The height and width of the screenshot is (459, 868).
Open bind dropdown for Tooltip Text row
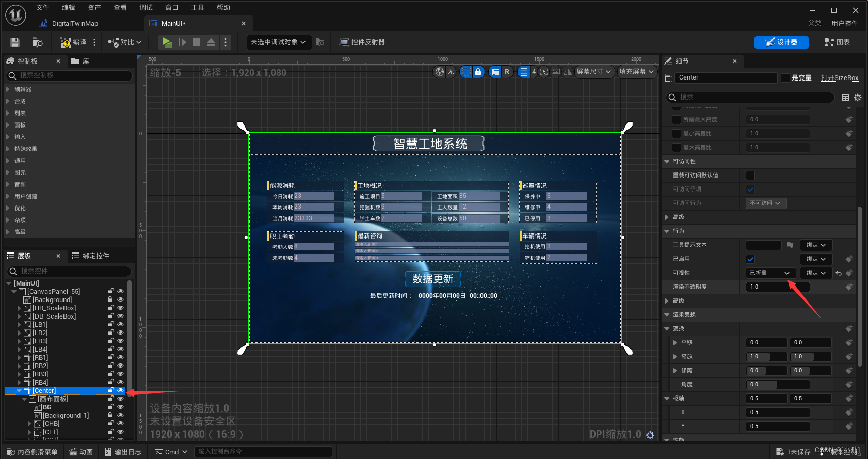tap(816, 245)
